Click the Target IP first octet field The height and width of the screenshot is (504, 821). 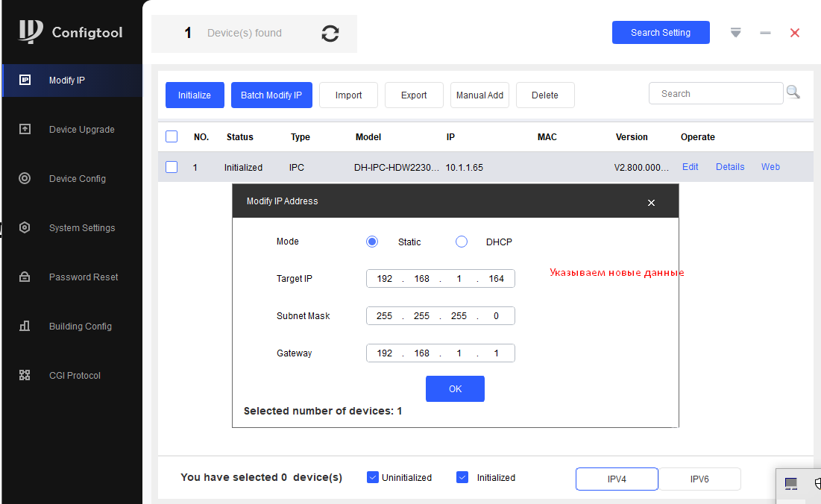click(384, 278)
